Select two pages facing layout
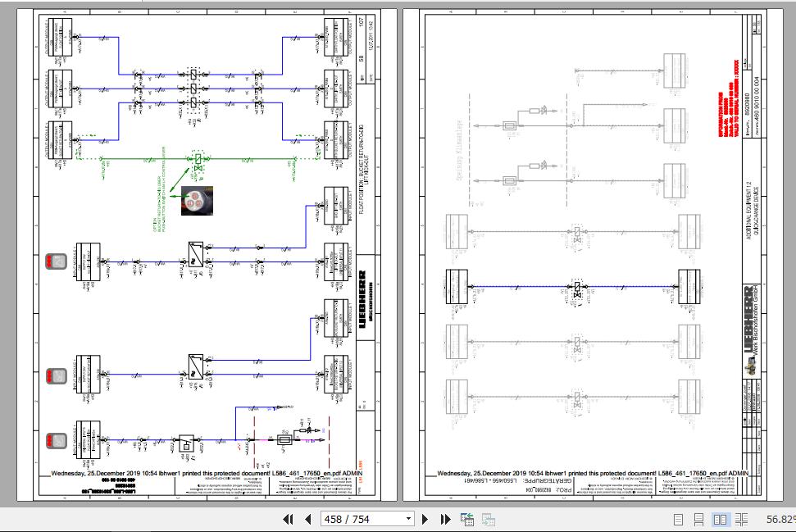Viewport: 796px width, 532px height. coord(720,520)
